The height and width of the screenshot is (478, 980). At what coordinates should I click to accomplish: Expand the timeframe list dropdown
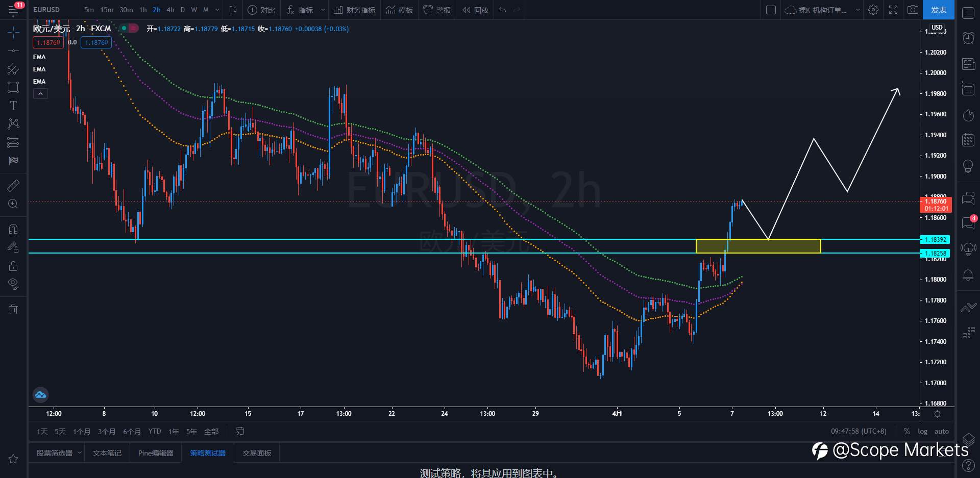217,10
